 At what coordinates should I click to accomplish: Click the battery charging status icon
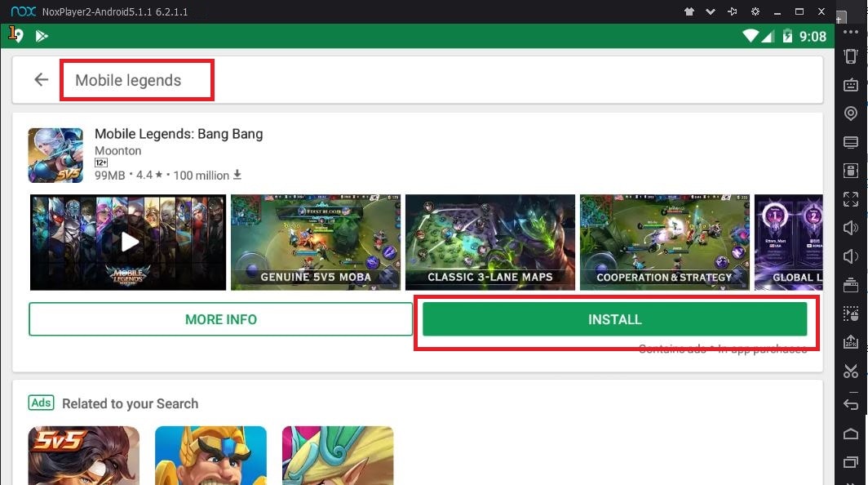(x=787, y=37)
